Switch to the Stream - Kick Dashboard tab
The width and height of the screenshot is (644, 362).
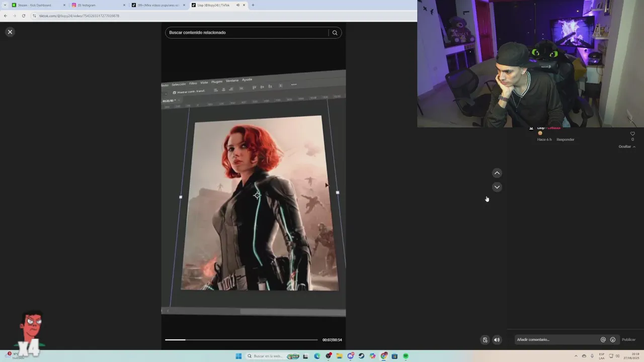(39, 5)
